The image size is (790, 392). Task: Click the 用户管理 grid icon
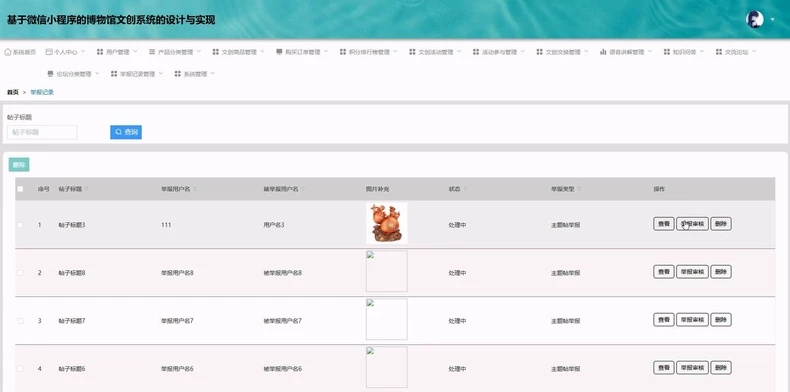coord(100,52)
